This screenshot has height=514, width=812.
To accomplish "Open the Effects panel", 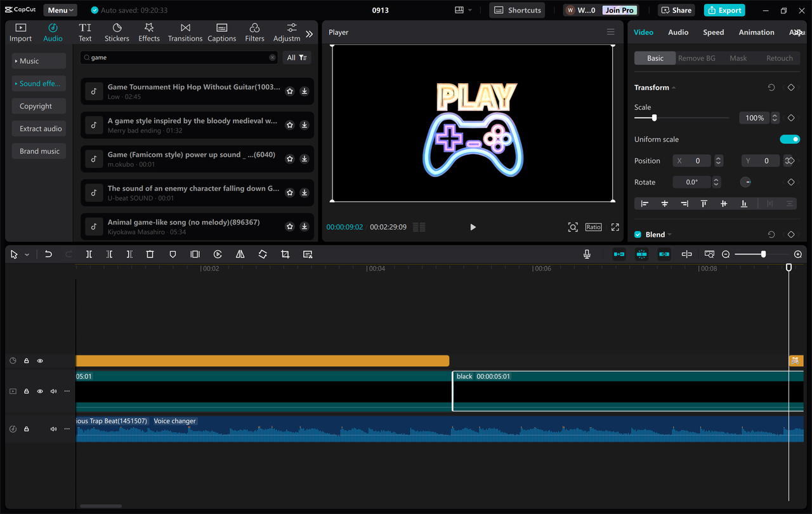I will point(149,32).
